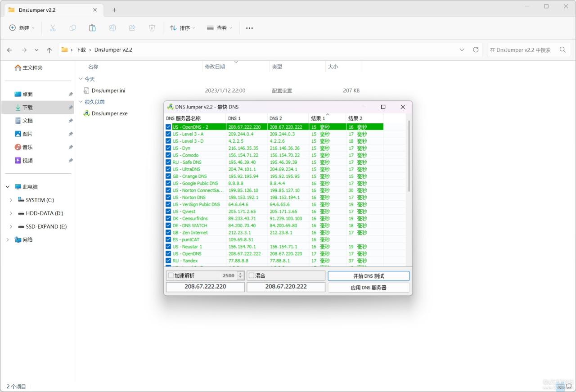Click the rename icon in the toolbar
This screenshot has width=576, height=392.
coord(112,27)
